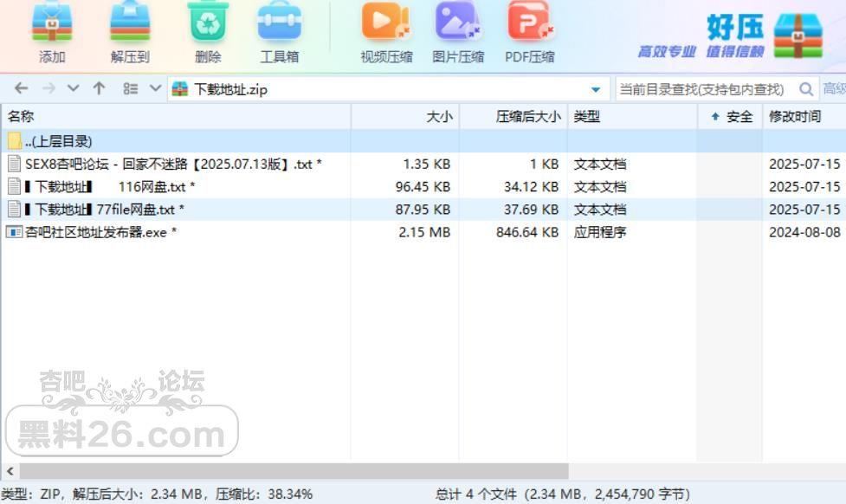Open the 工具箱 (Toolbox) icon
Screen dimensions: 846x504
(280, 22)
